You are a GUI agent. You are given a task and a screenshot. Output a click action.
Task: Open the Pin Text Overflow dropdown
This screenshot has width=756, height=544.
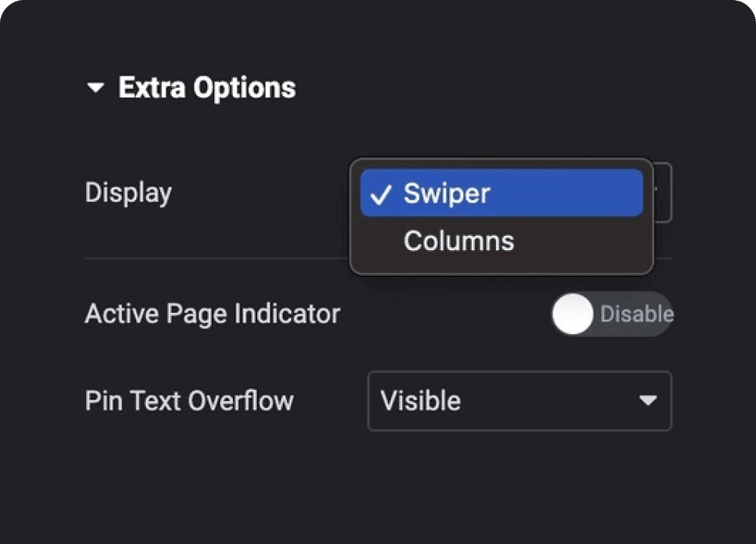pyautogui.click(x=519, y=400)
